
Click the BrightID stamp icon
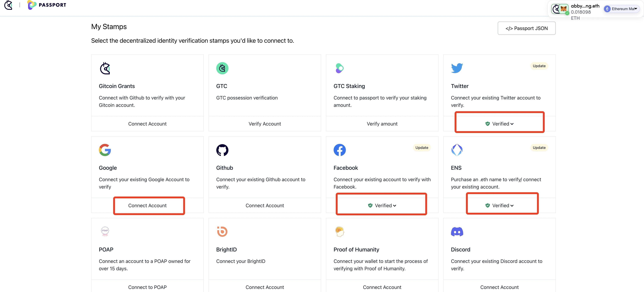(222, 232)
